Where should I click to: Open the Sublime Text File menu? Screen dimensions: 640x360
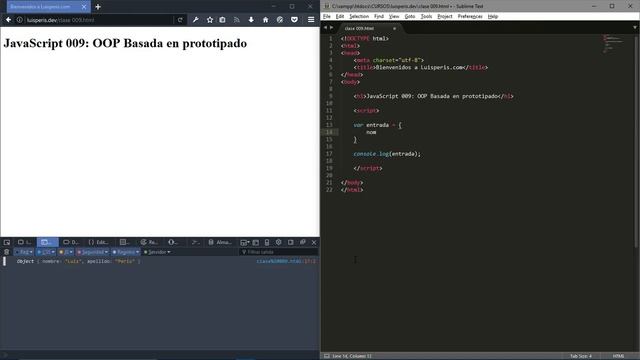(x=327, y=16)
